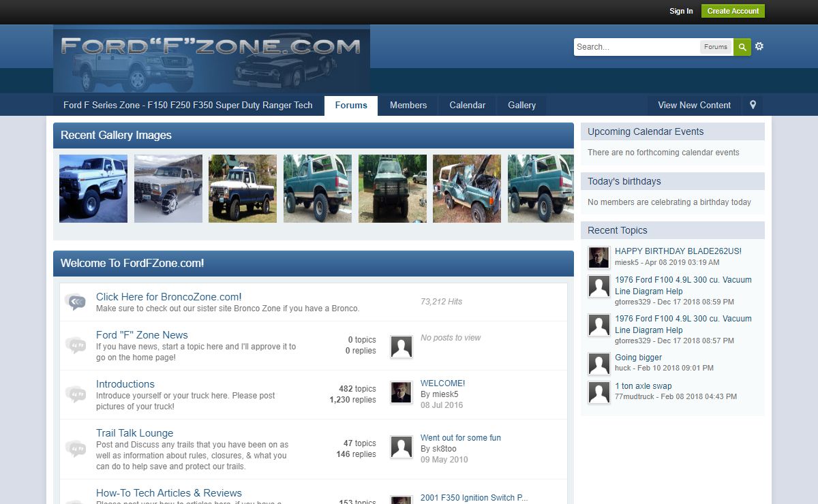
Task: Click the Ford F Series Zone home tab
Action: (188, 105)
